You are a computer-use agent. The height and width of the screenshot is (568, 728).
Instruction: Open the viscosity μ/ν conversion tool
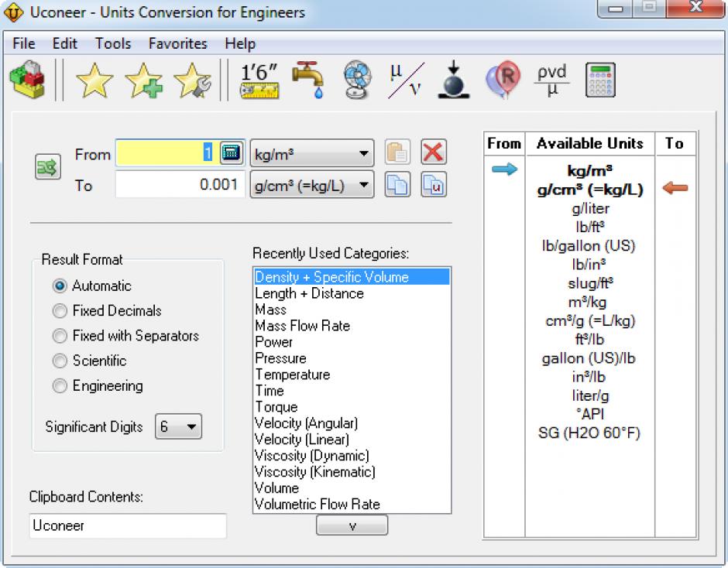pyautogui.click(x=406, y=80)
